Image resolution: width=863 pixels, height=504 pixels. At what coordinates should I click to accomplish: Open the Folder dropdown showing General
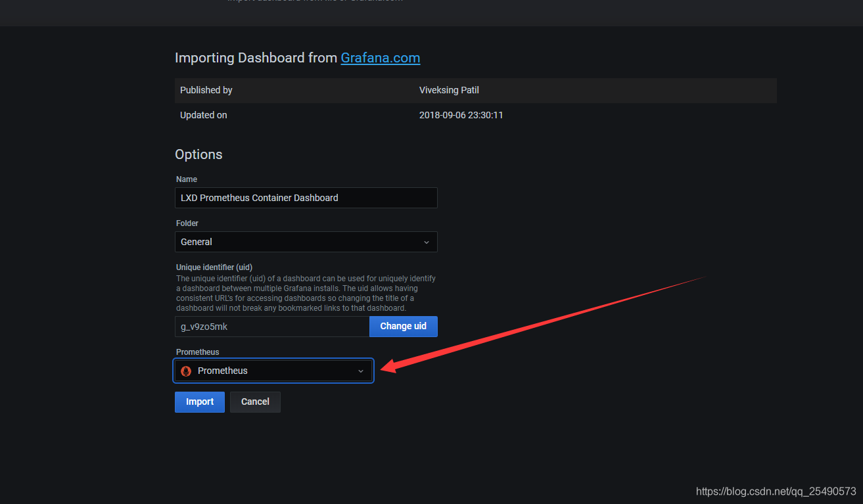pos(306,242)
